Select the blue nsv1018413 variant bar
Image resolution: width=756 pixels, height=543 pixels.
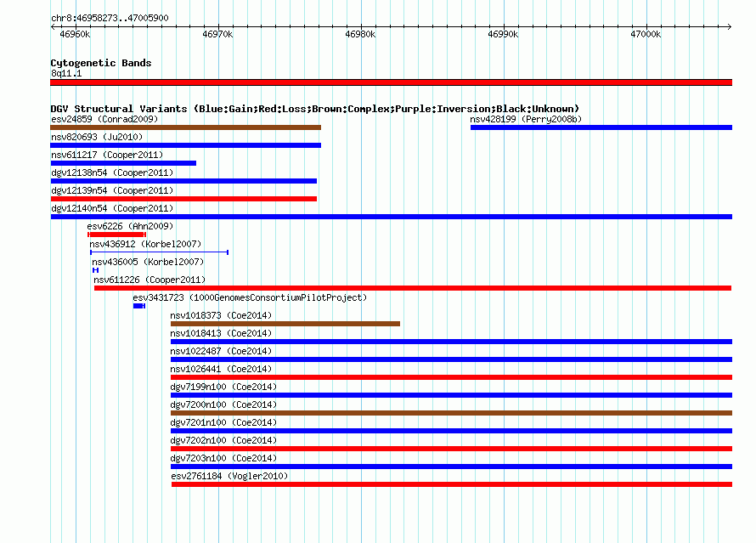[451, 342]
